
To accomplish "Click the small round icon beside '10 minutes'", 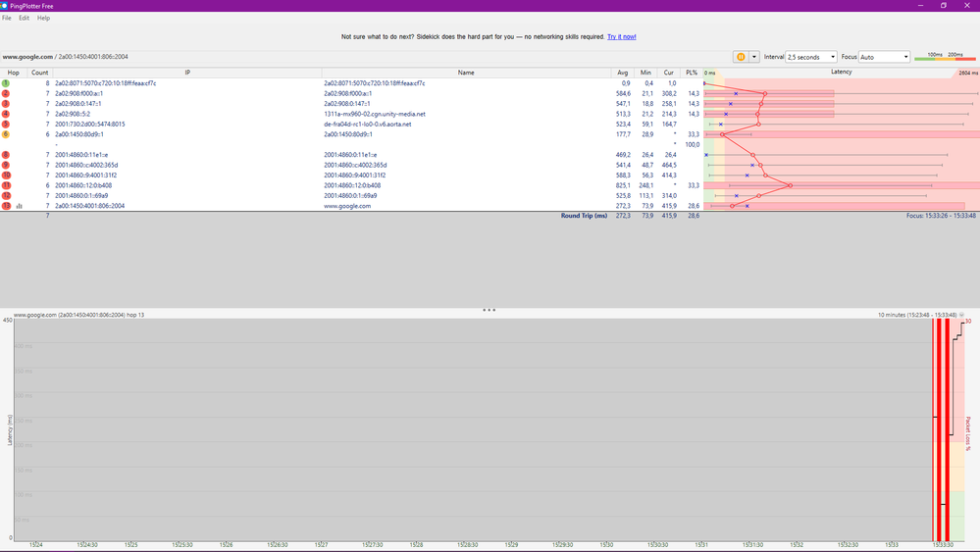I will point(961,315).
